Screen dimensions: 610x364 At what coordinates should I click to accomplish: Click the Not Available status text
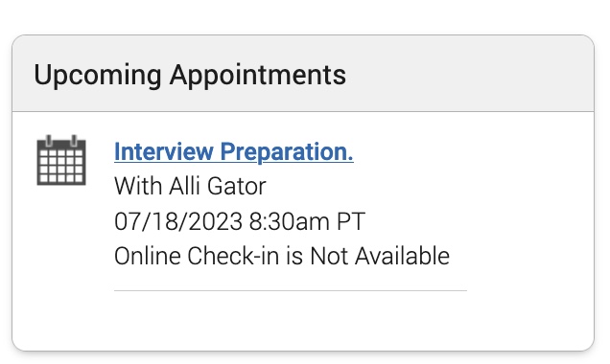(380, 257)
